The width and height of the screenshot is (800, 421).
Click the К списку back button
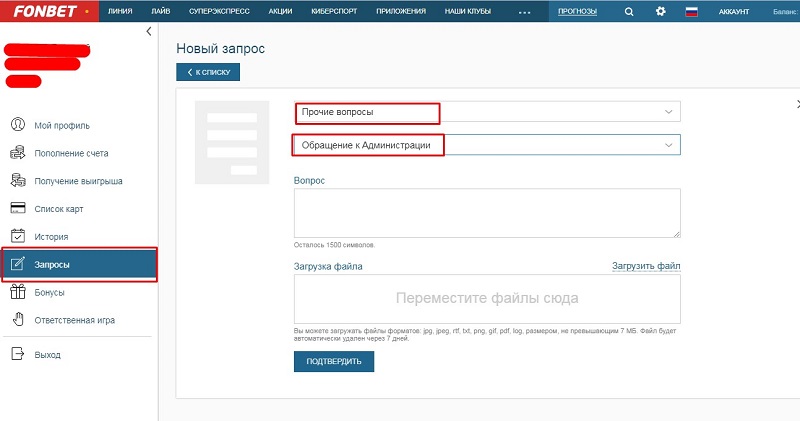(208, 72)
